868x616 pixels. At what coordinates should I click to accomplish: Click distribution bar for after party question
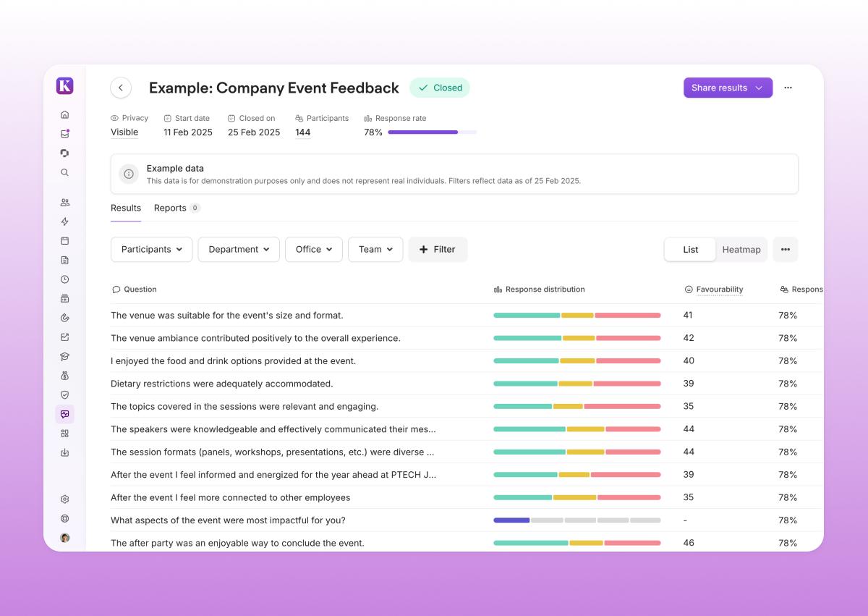tap(577, 543)
